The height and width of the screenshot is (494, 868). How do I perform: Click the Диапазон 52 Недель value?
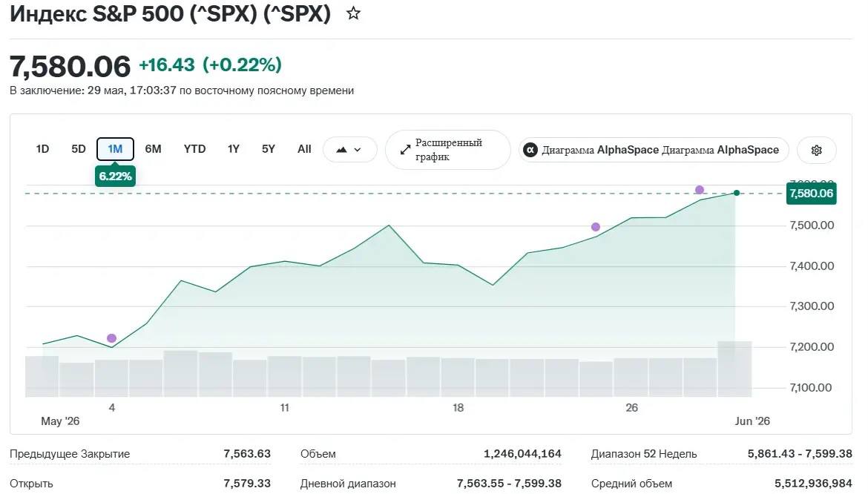800,454
